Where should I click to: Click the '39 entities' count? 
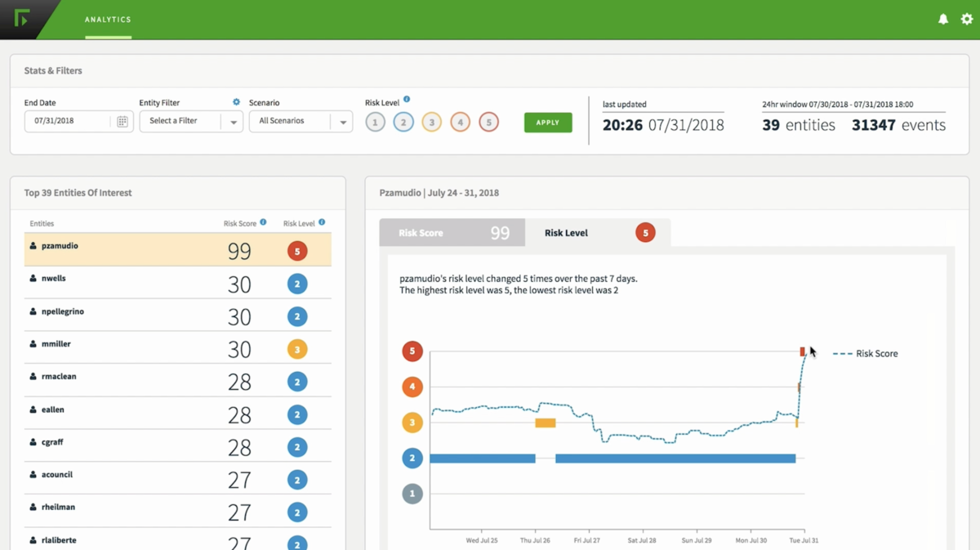pyautogui.click(x=799, y=125)
